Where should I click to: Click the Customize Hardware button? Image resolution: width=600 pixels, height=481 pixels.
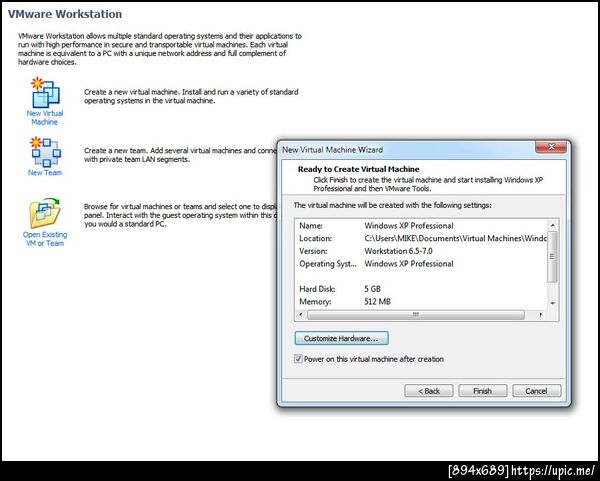[x=341, y=338]
